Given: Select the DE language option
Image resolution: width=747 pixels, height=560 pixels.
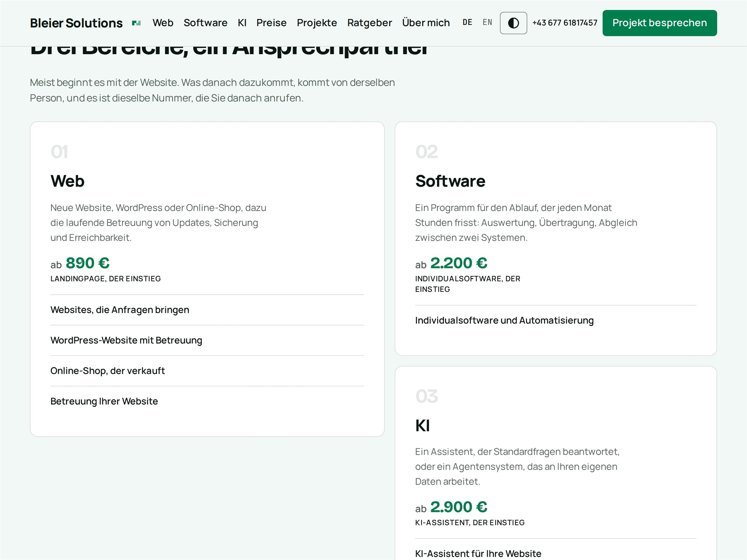Looking at the screenshot, I should 467,22.
